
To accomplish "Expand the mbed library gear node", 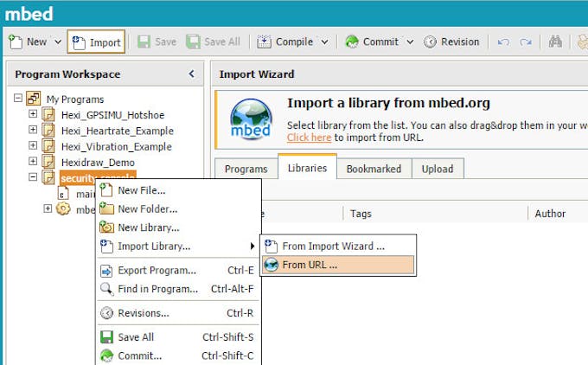I will coord(48,208).
